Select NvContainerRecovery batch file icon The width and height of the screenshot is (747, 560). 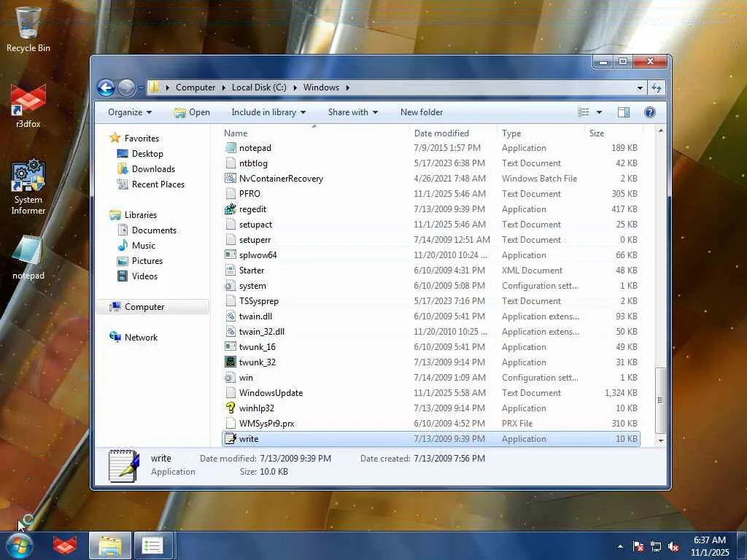coord(231,179)
